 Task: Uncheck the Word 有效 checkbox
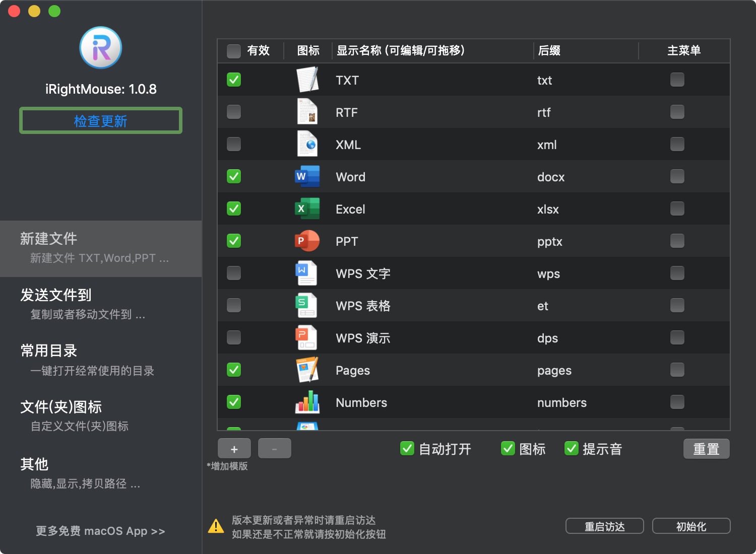234,176
